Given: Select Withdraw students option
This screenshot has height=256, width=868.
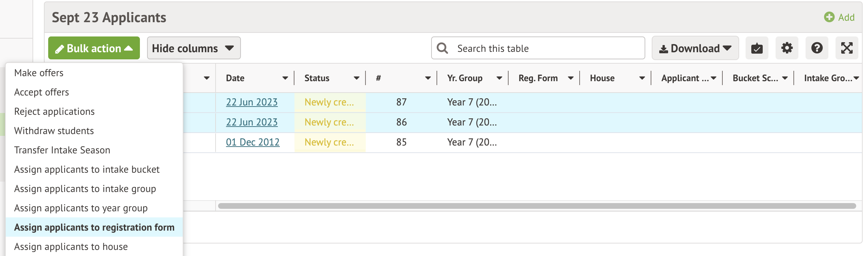Looking at the screenshot, I should (x=54, y=131).
